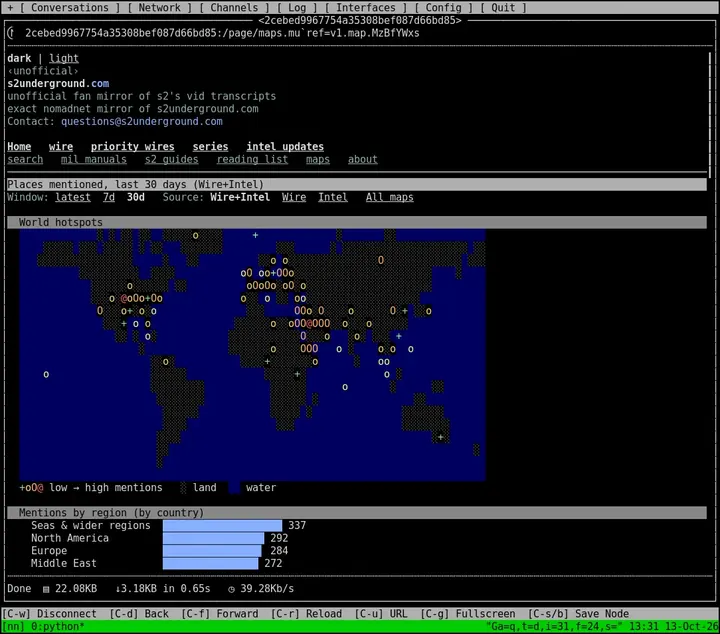
Task: Click the Seas & wider regions bar
Action: click(x=222, y=525)
